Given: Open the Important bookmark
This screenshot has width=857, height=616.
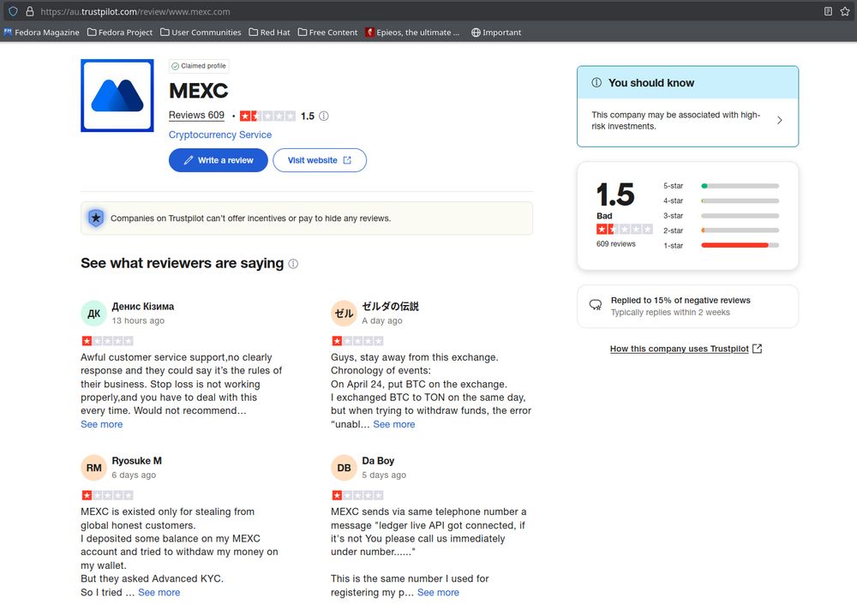Looking at the screenshot, I should point(496,33).
